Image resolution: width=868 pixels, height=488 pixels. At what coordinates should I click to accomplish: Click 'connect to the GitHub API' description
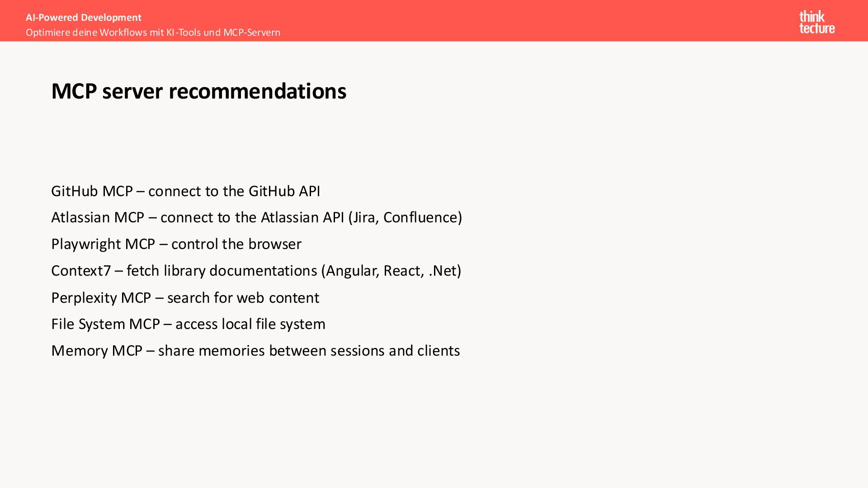234,191
